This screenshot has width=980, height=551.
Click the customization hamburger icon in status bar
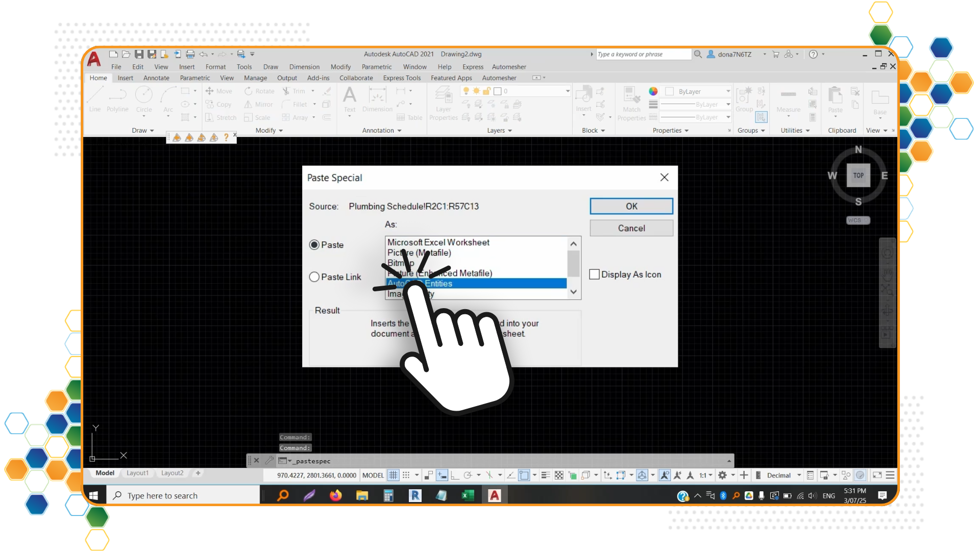[x=890, y=475]
